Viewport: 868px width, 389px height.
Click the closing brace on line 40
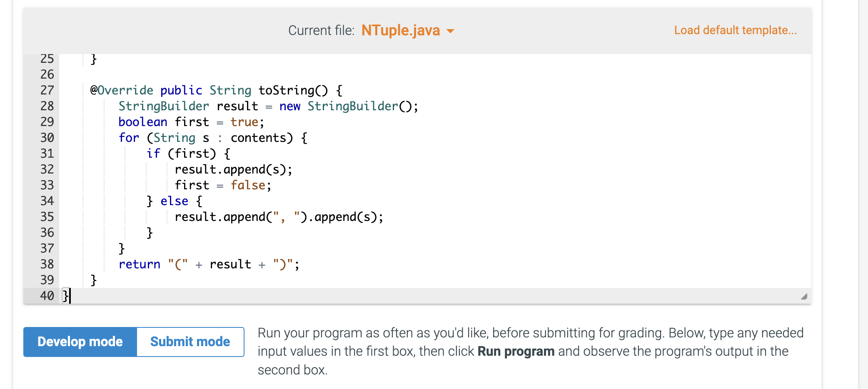(64, 296)
